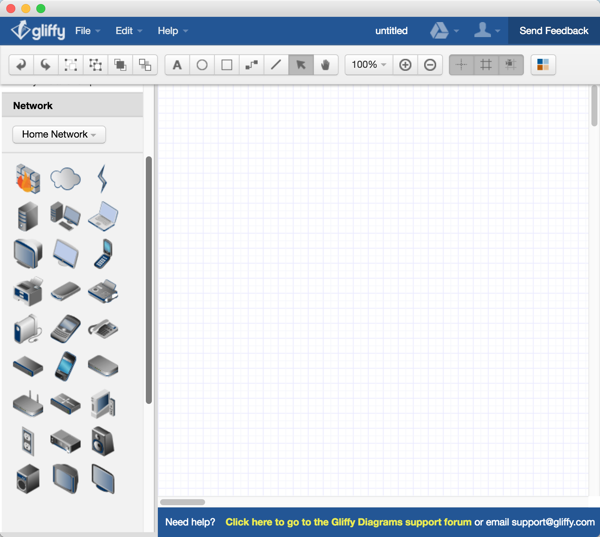Screen dimensions: 600x537
Task: Open the Gliffy Diagrams support forum link
Action: (x=348, y=522)
